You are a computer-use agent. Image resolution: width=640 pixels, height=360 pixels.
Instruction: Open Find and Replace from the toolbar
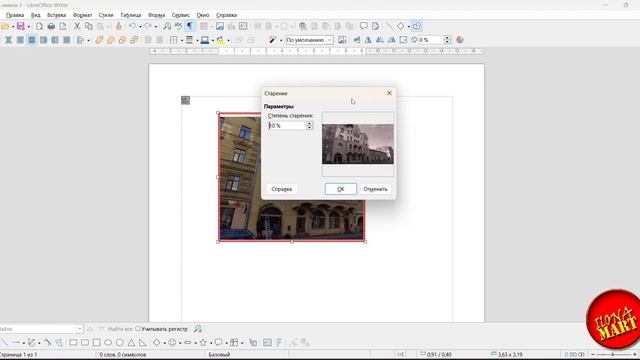point(167,27)
